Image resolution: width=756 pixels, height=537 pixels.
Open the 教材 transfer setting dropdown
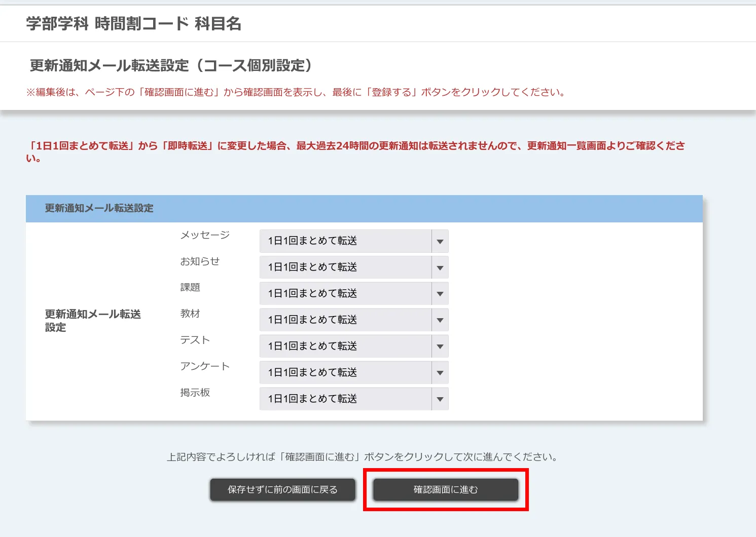click(x=353, y=320)
